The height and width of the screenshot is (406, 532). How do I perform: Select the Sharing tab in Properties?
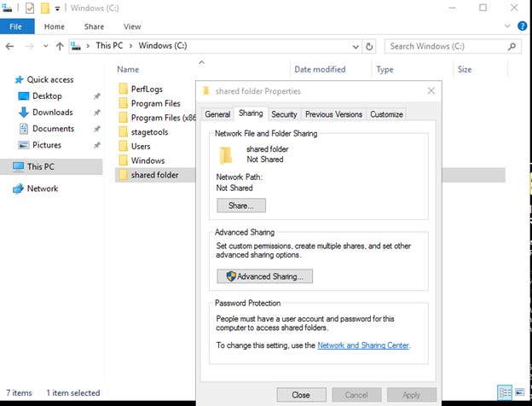coord(251,113)
